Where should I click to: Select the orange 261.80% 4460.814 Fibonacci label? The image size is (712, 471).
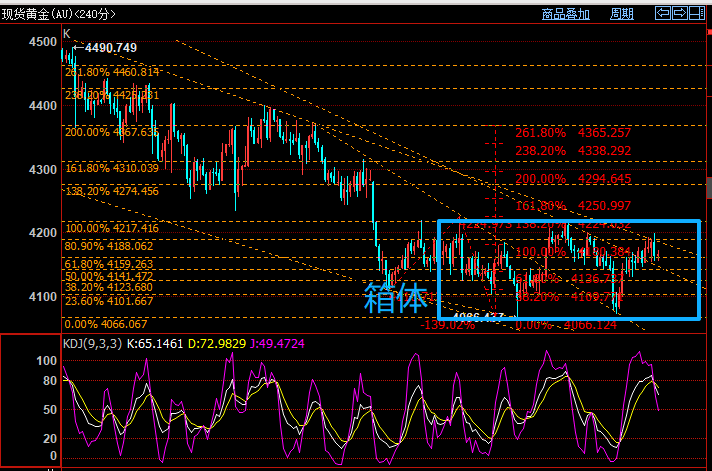point(112,72)
